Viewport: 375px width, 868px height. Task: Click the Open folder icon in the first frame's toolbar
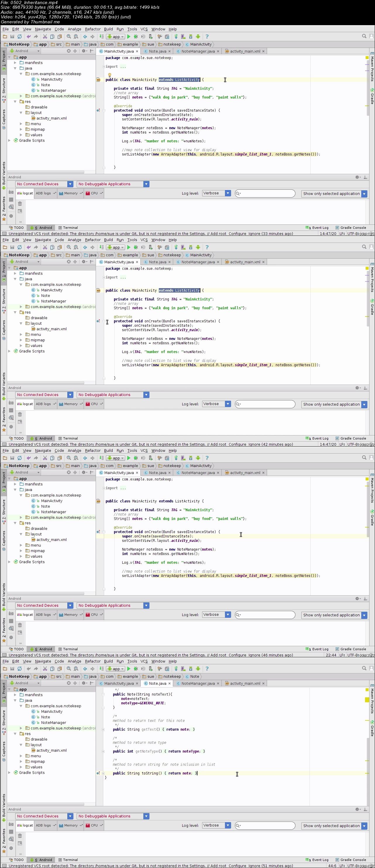(x=5, y=37)
